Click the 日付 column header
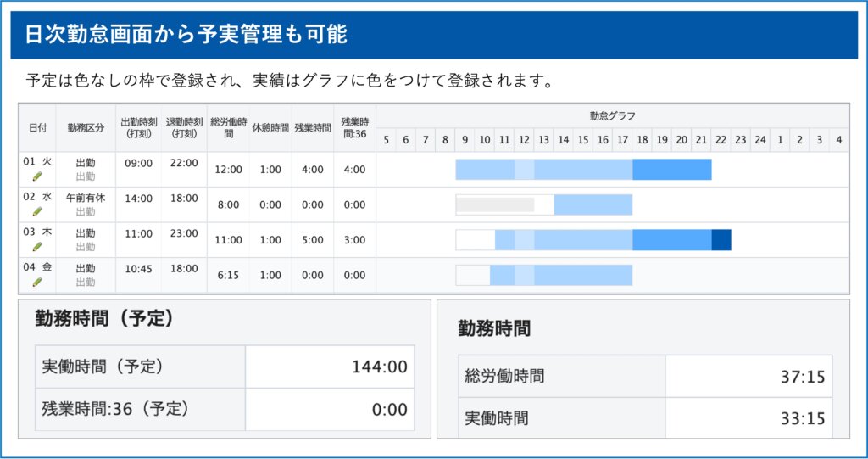Image resolution: width=868 pixels, height=459 pixels. tap(37, 128)
